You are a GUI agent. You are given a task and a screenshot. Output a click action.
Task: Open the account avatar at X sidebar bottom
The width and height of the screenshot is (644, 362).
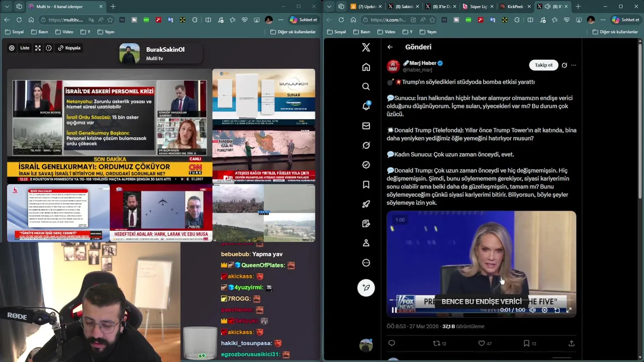[366, 345]
